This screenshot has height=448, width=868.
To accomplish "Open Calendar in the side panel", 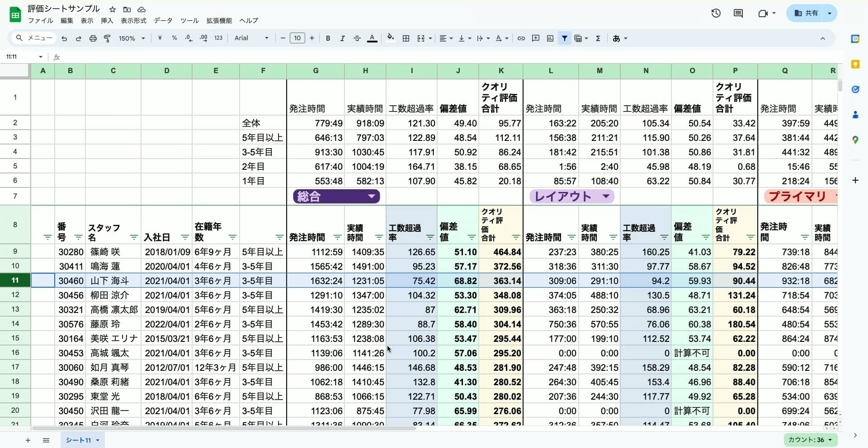I will 855,39.
